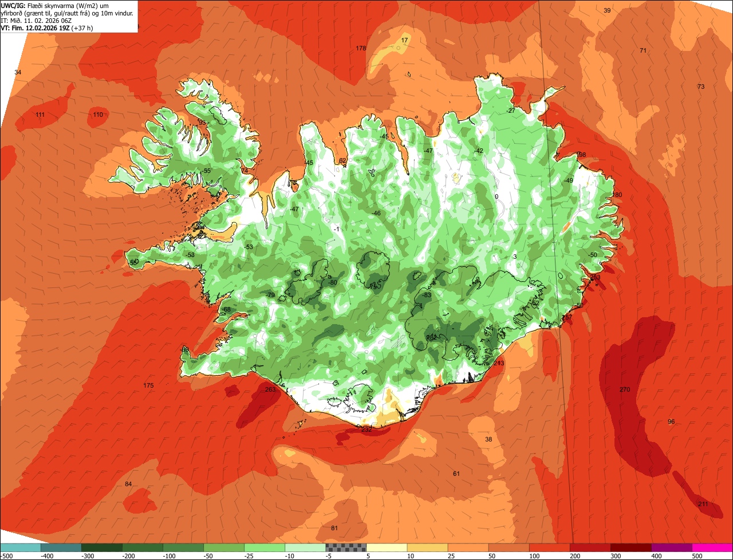Click the checkered swatch between -5 and 5

(346, 547)
